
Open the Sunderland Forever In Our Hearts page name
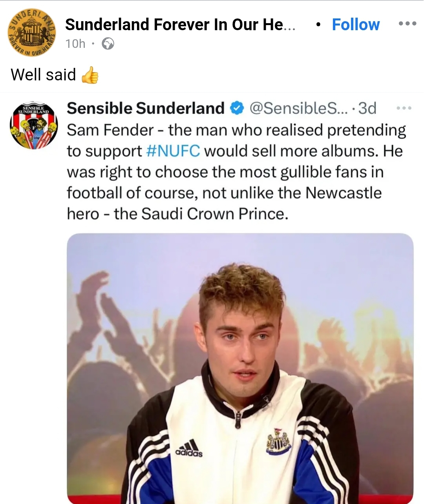(180, 25)
